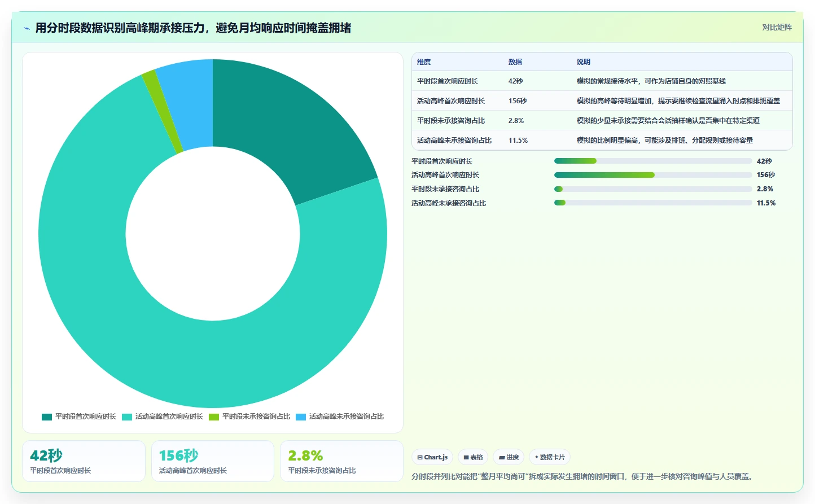Viewport: 815px width, 504px height.
Task: Open the 2.8% stat card
Action: (341, 461)
